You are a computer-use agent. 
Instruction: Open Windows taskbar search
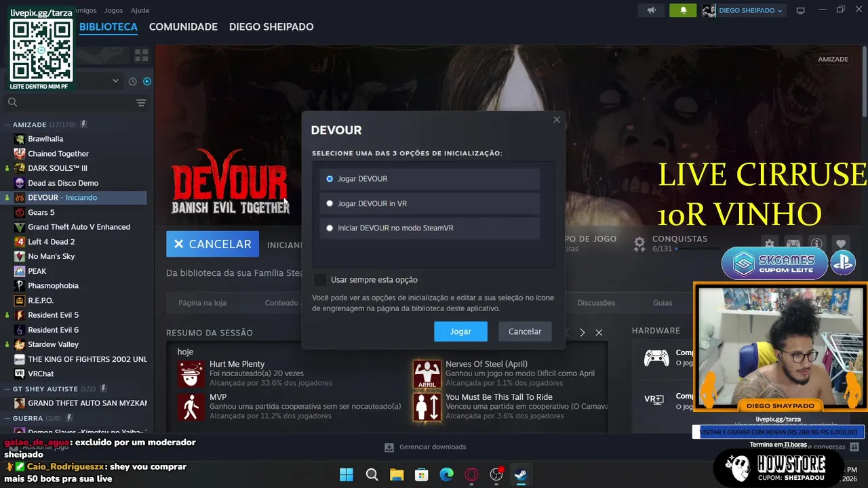(x=372, y=474)
